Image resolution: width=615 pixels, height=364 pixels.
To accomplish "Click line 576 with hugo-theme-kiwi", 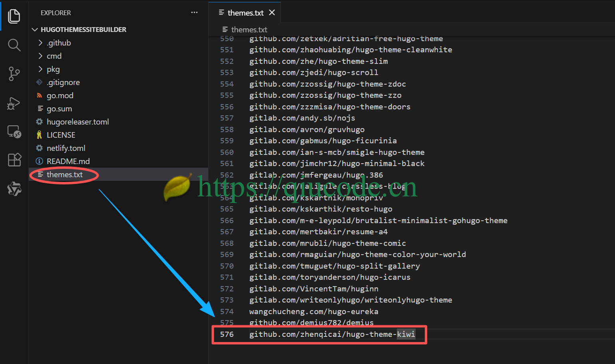I will click(332, 334).
